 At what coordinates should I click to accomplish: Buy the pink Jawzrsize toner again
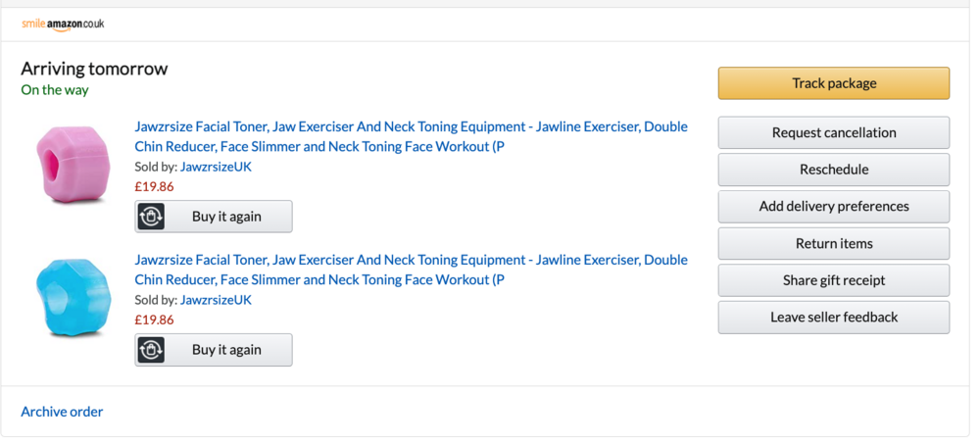point(214,217)
